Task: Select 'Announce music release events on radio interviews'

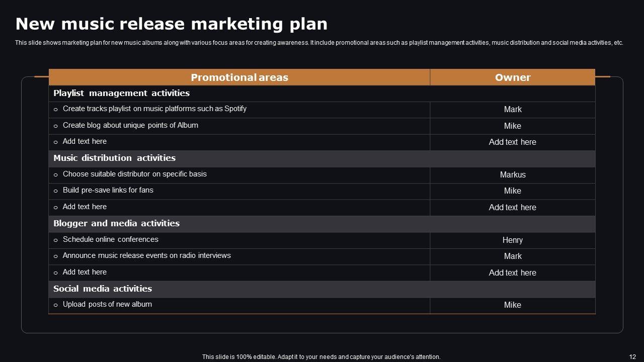Action: point(147,255)
